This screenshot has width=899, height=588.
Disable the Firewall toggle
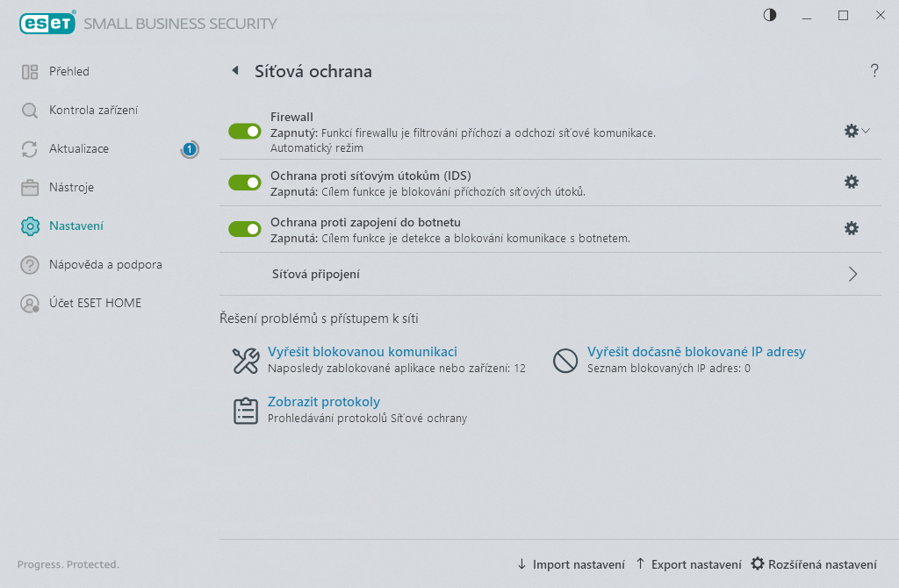[245, 132]
